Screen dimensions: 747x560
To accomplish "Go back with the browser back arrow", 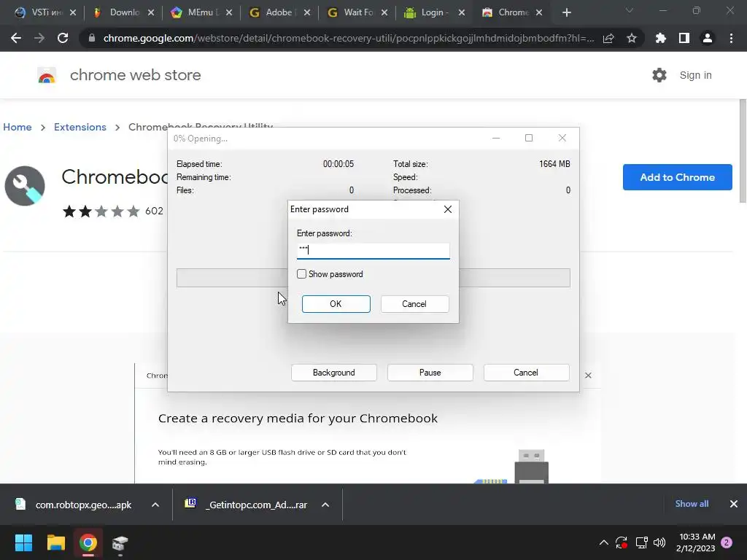I will (x=16, y=38).
